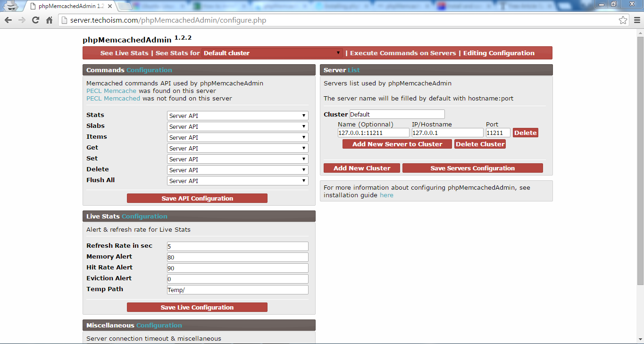Click Add New Cluster button
Screen dimensions: 644x344
(x=362, y=168)
